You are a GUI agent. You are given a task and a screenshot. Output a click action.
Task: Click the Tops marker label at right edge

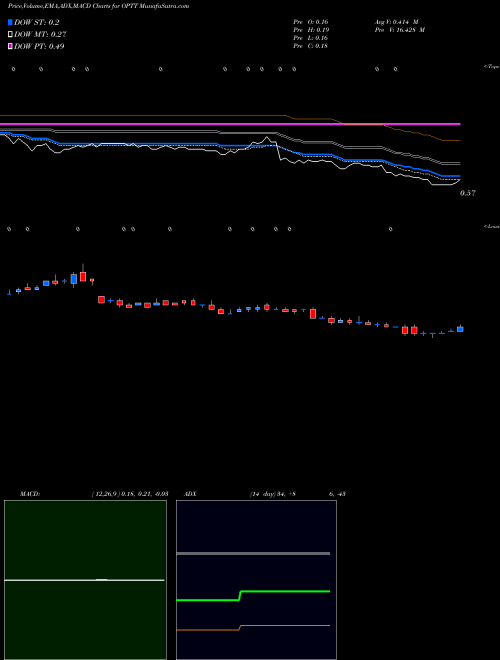click(x=492, y=67)
